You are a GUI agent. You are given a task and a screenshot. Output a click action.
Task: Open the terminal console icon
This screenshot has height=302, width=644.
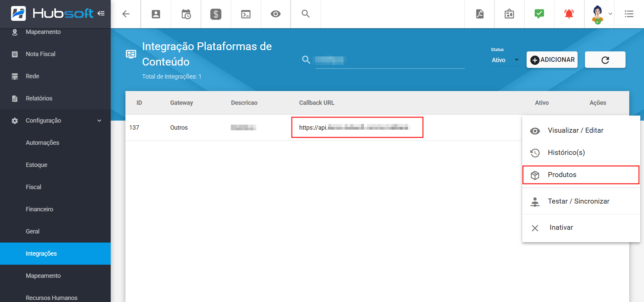[246, 14]
